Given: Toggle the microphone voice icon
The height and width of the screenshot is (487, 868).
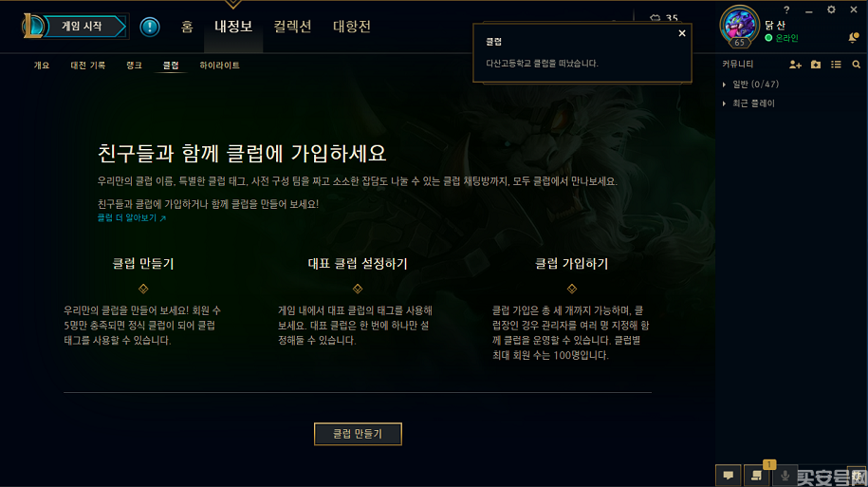Looking at the screenshot, I should [785, 476].
